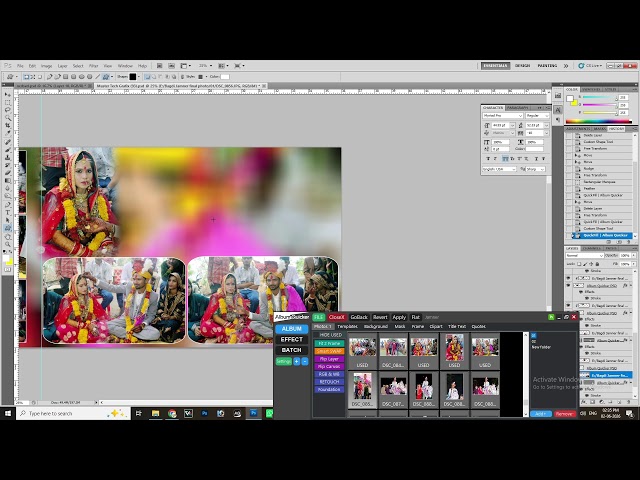Click the Revert button in AlbumQuicker
640x480 pixels.
(380, 317)
